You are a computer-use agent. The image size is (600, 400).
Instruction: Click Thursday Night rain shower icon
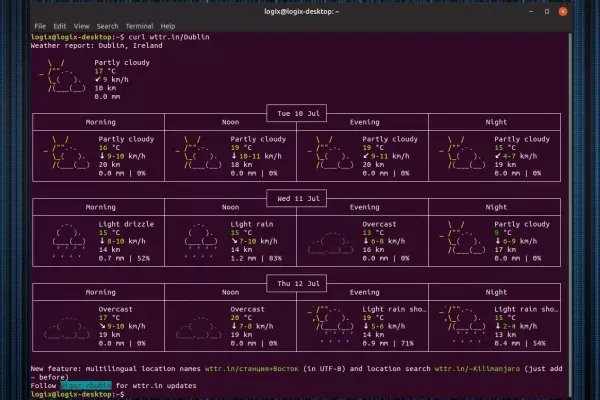point(462,325)
